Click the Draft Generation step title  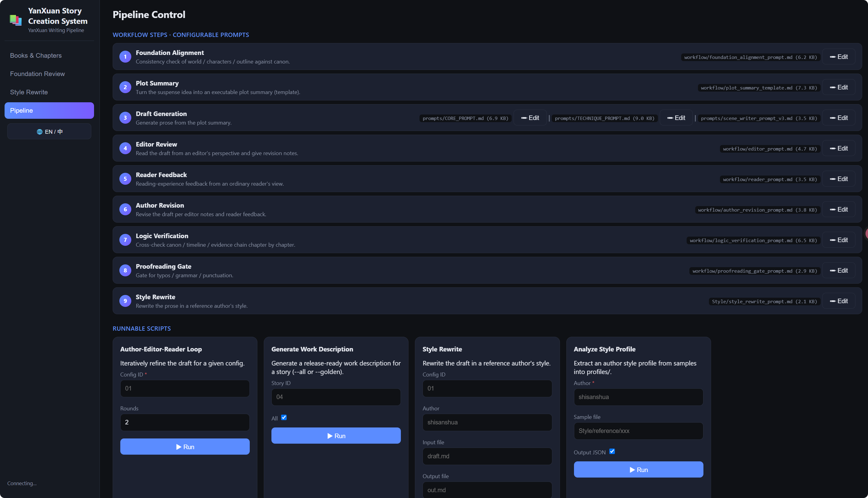click(x=161, y=114)
